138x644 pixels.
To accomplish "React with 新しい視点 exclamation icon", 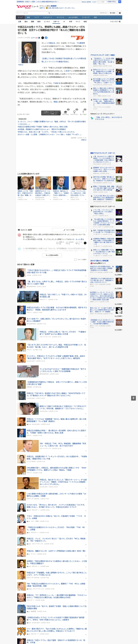I will [83, 112].
